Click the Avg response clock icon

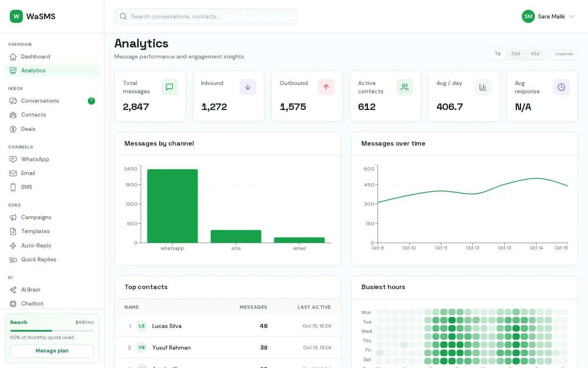coord(561,87)
